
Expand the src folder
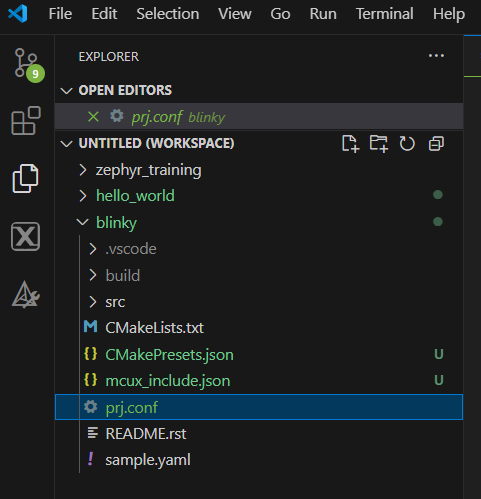click(x=93, y=302)
